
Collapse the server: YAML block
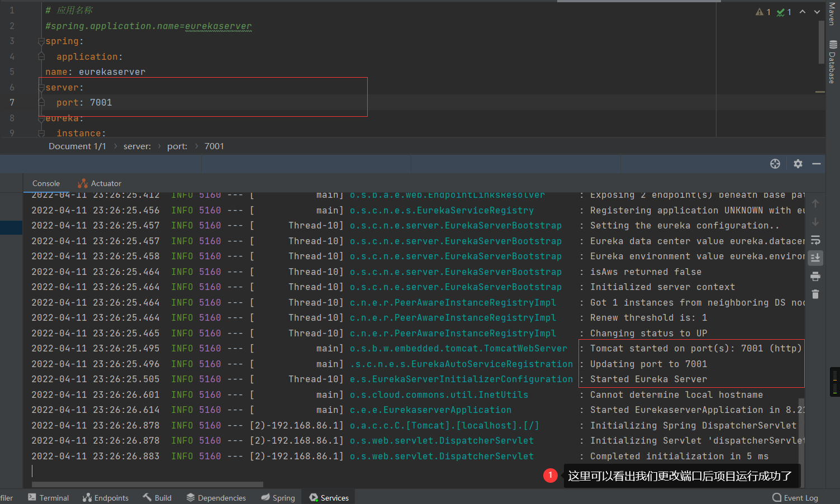pos(41,88)
